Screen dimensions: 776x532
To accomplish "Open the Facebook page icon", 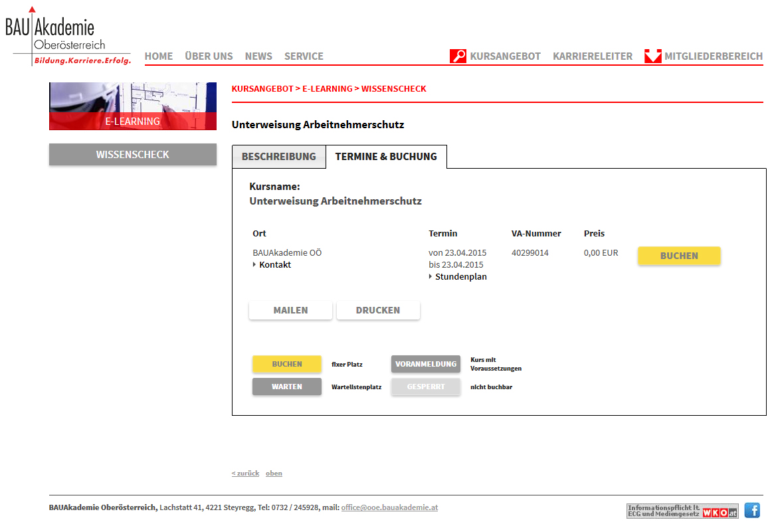I will click(752, 509).
